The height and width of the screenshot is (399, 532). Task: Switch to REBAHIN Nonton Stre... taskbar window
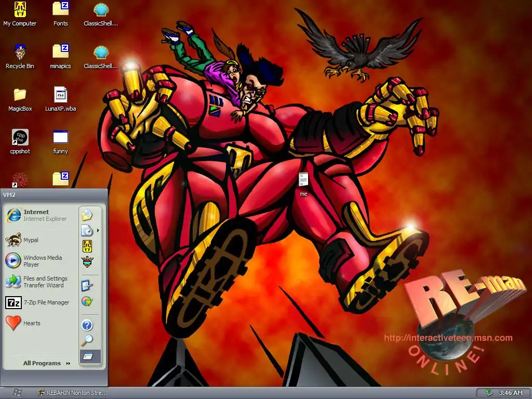tap(73, 393)
